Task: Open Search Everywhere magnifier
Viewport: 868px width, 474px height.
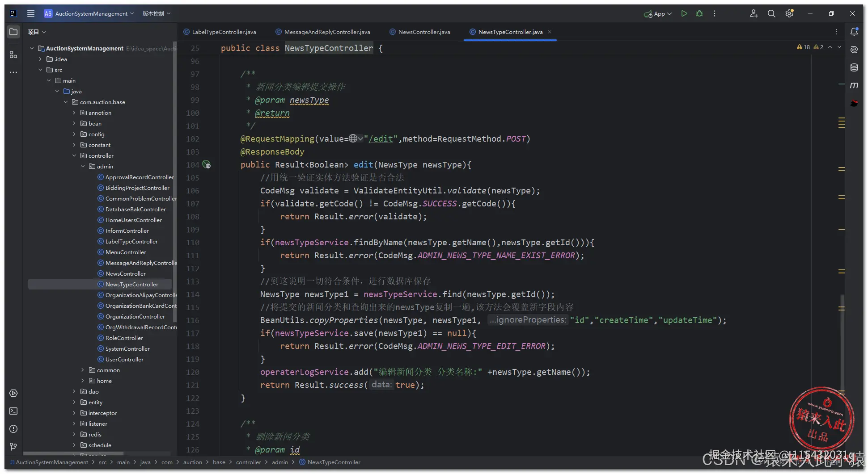Action: pyautogui.click(x=771, y=13)
